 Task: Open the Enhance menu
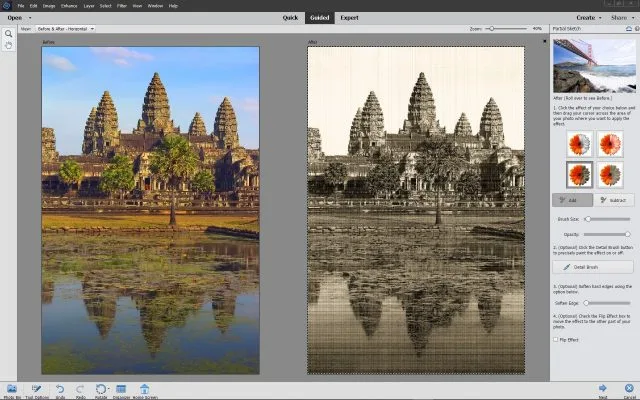pos(69,6)
